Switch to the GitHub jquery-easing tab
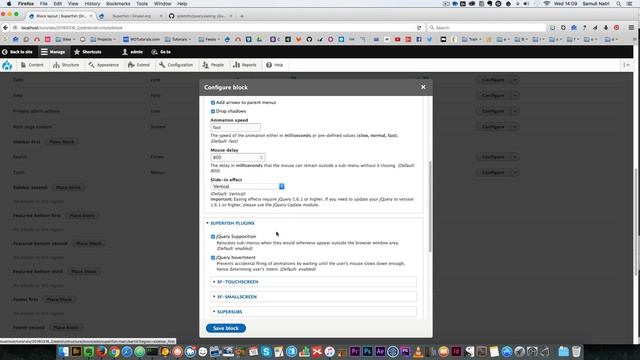This screenshot has width=640, height=360. (x=201, y=16)
